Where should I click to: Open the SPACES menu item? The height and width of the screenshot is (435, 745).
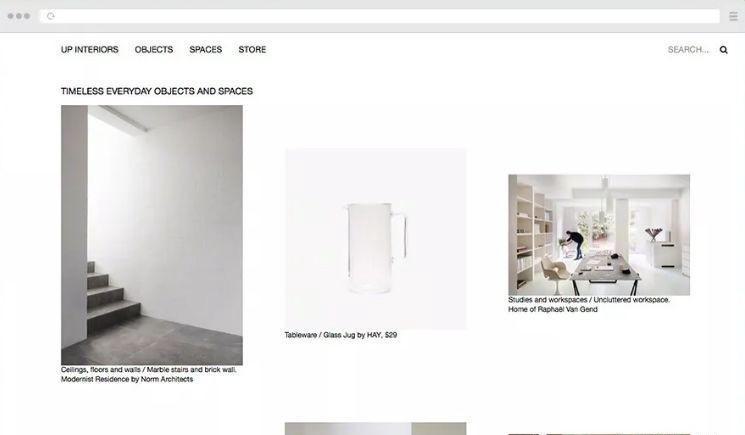(x=205, y=49)
